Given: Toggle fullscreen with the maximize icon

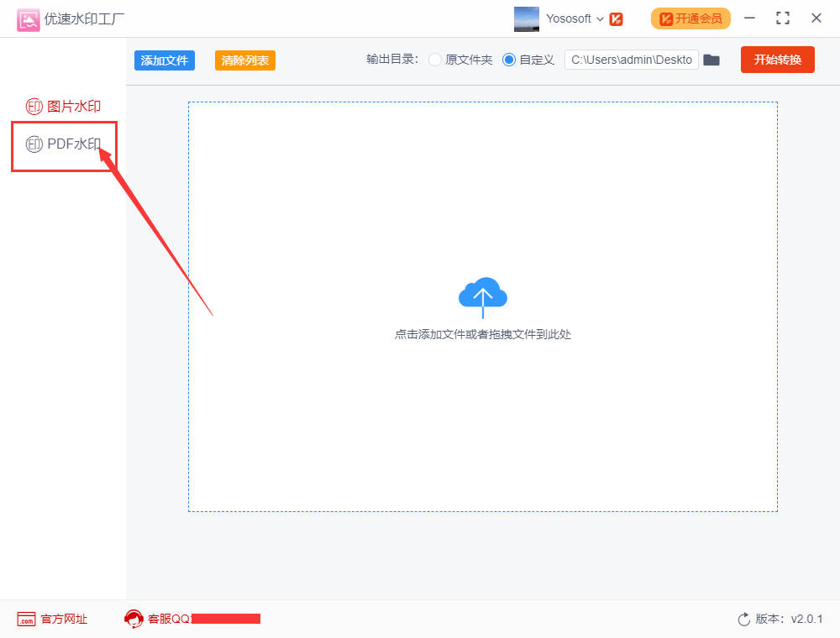Looking at the screenshot, I should coord(783,18).
